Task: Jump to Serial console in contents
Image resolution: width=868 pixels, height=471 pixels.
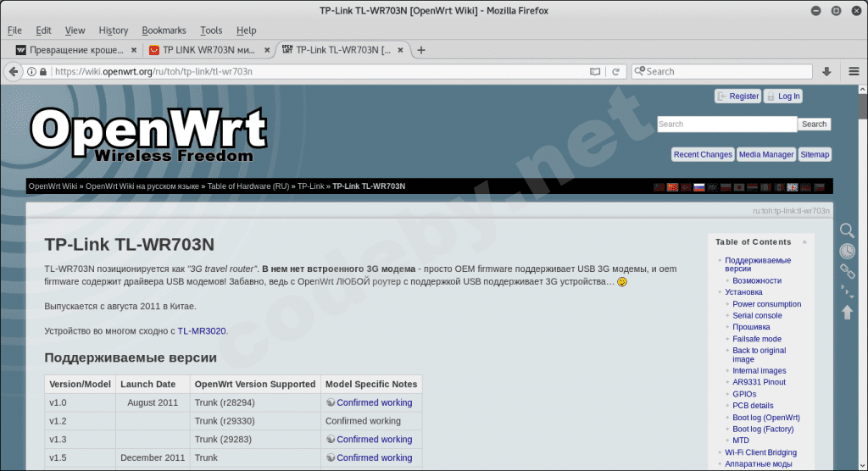Action: tap(757, 315)
